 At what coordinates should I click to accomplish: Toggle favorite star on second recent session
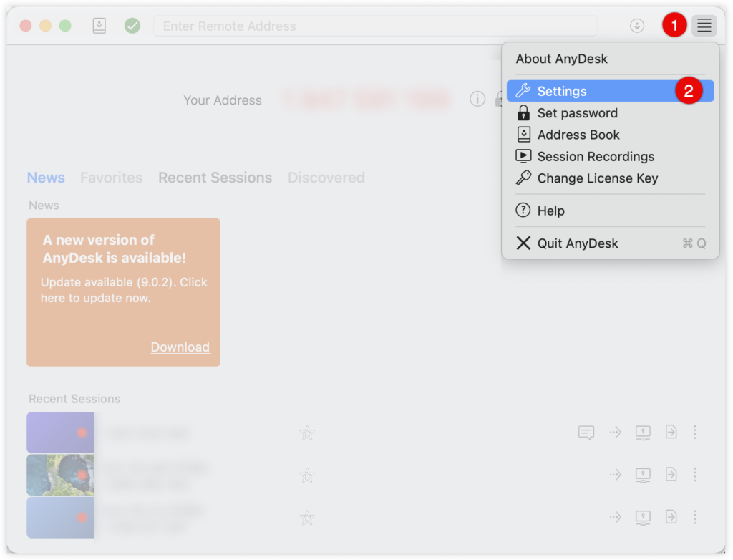[307, 475]
